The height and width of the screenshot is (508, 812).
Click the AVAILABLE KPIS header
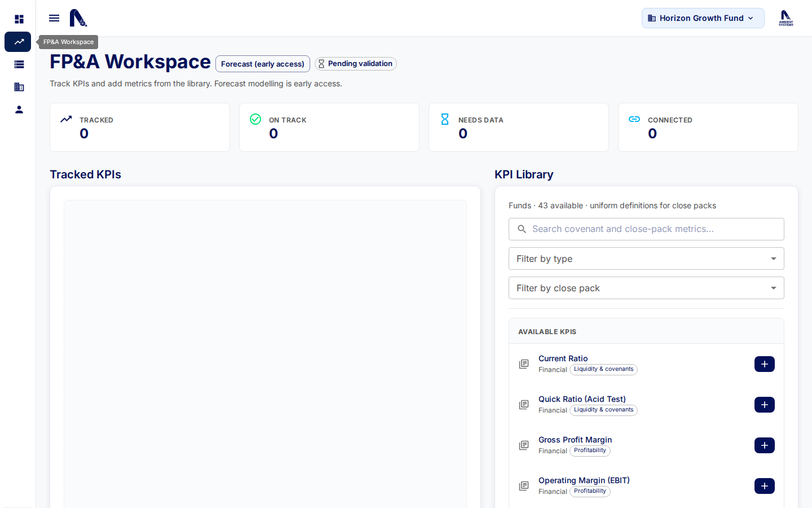[x=547, y=332]
